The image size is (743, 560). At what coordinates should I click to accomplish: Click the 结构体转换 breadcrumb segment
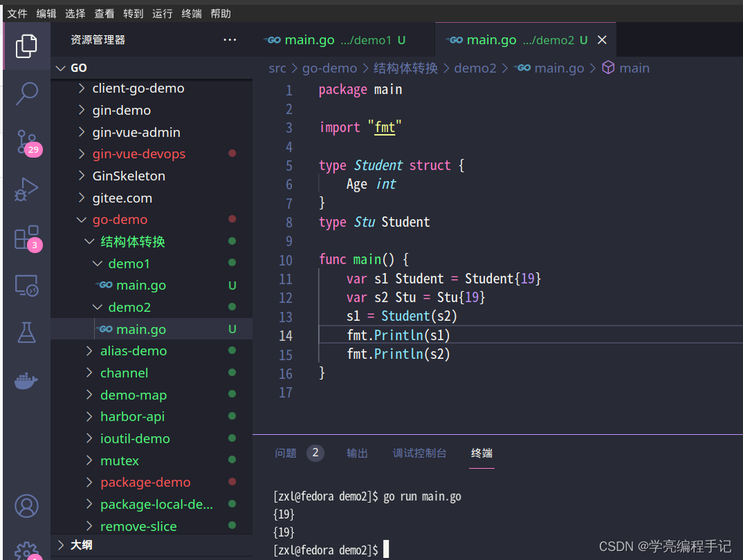click(405, 68)
